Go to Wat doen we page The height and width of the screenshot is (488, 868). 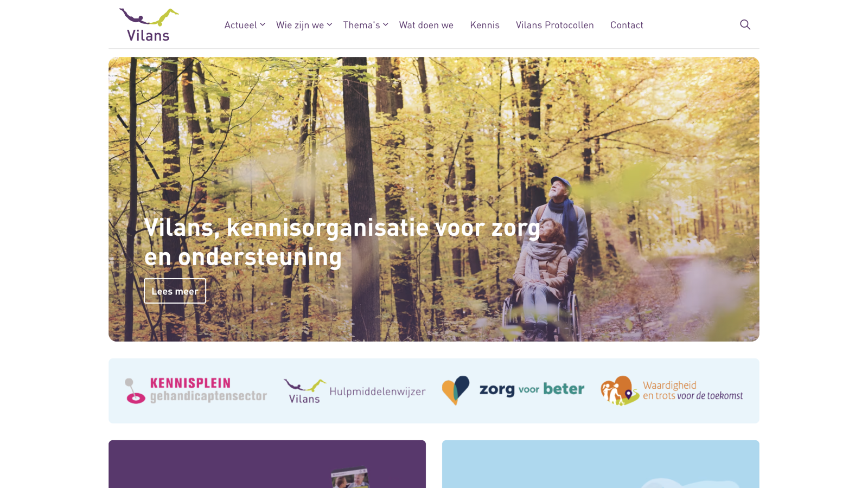pyautogui.click(x=426, y=25)
